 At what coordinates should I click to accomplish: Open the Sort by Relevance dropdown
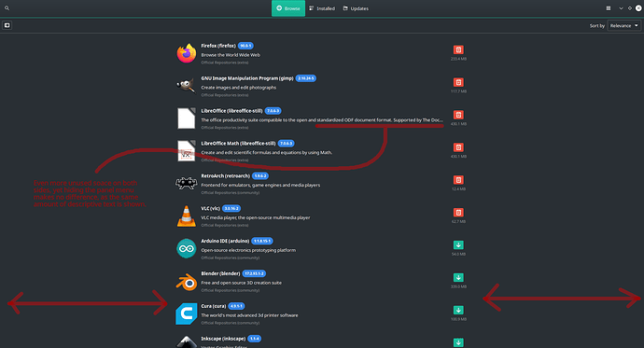point(623,25)
